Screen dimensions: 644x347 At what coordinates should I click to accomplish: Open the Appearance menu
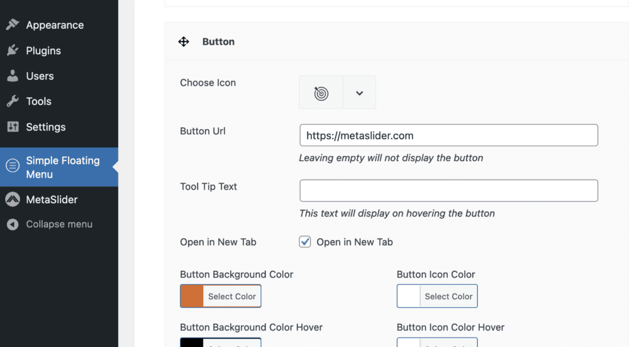pyautogui.click(x=55, y=25)
